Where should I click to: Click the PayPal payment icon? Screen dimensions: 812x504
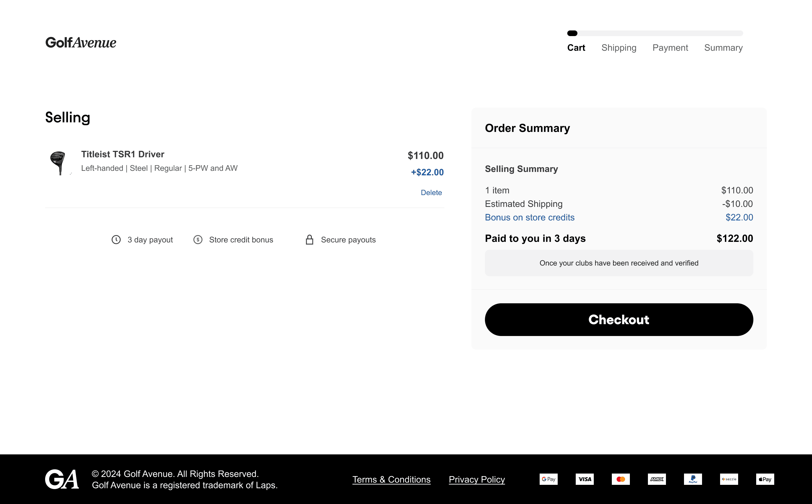point(693,479)
